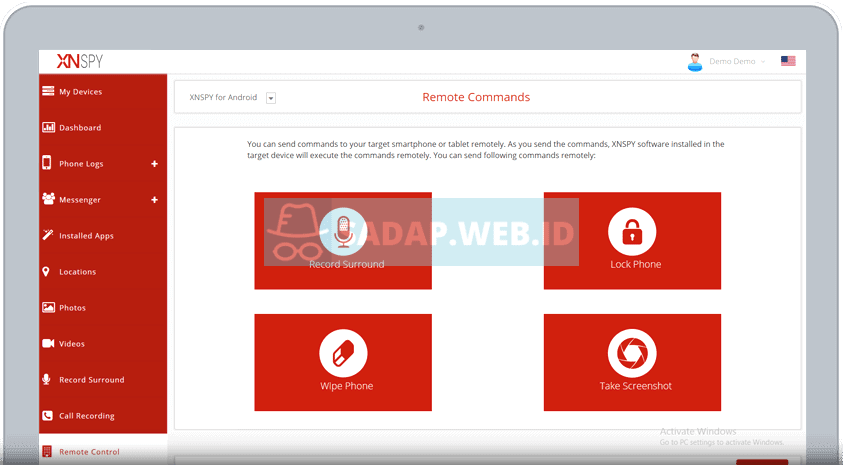This screenshot has height=465, width=843.
Task: Expand Phone Logs with the plus sign
Action: pyautogui.click(x=154, y=163)
